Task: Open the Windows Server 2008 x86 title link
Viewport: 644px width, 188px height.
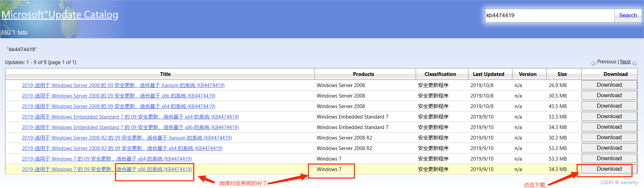Action: pyautogui.click(x=118, y=96)
